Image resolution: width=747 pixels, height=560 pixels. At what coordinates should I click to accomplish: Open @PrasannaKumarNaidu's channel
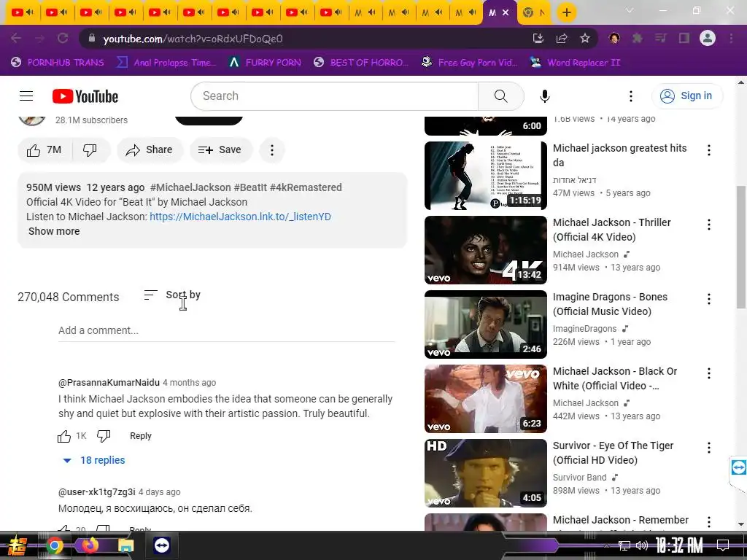pyautogui.click(x=109, y=383)
